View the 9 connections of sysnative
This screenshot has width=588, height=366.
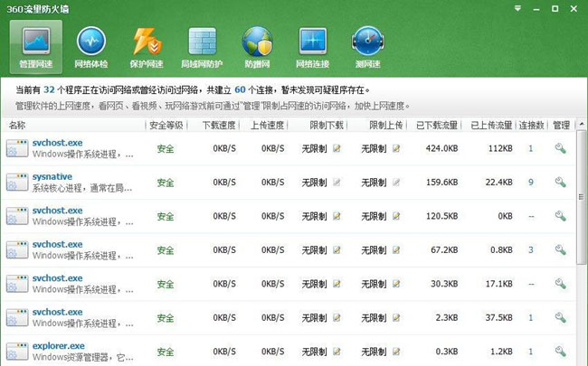[x=531, y=183]
